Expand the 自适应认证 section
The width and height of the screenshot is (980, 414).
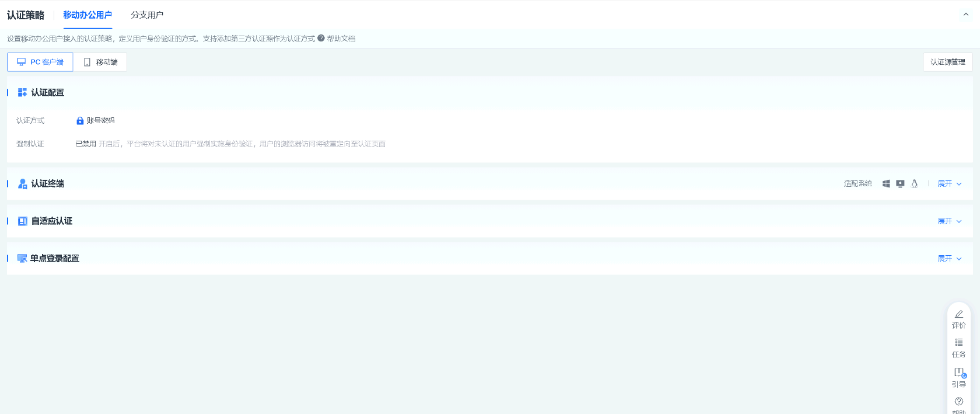tap(949, 221)
